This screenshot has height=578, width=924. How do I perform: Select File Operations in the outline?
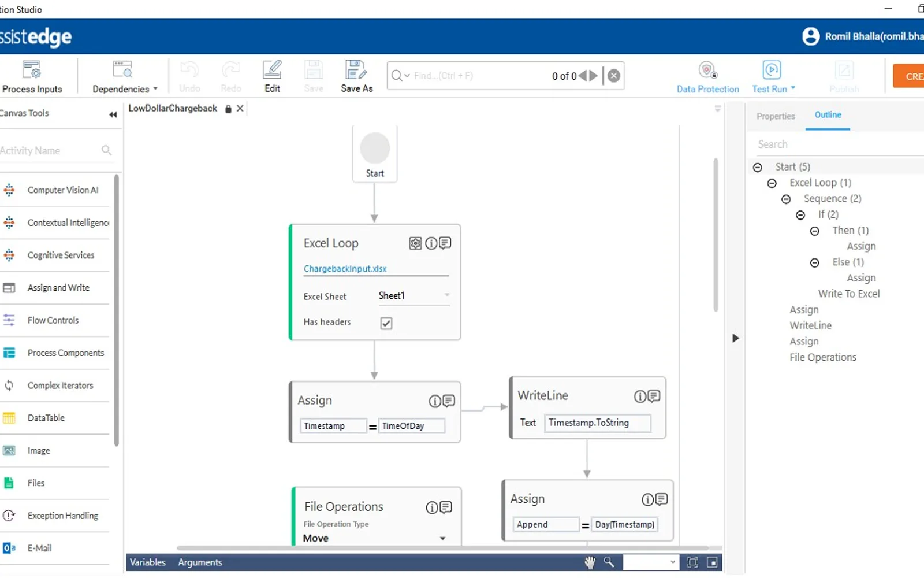coord(823,357)
